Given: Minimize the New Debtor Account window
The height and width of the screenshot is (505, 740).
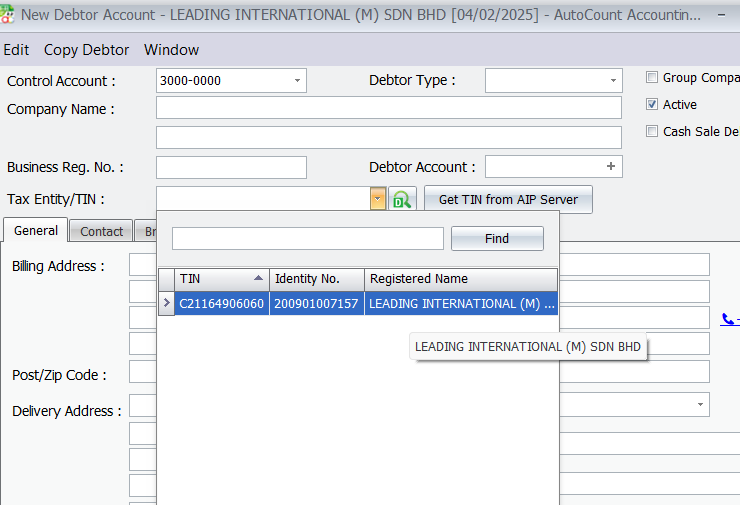Looking at the screenshot, I should coord(721,15).
